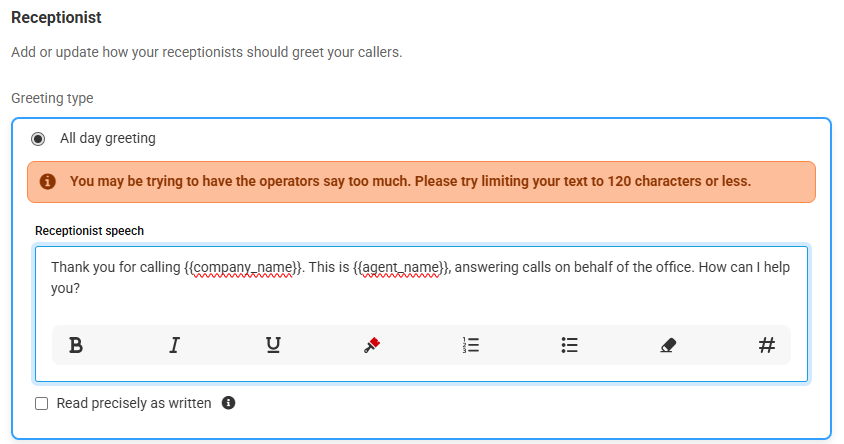Click the Read precisely as written label
Image resolution: width=844 pixels, height=444 pixels.
[134, 403]
